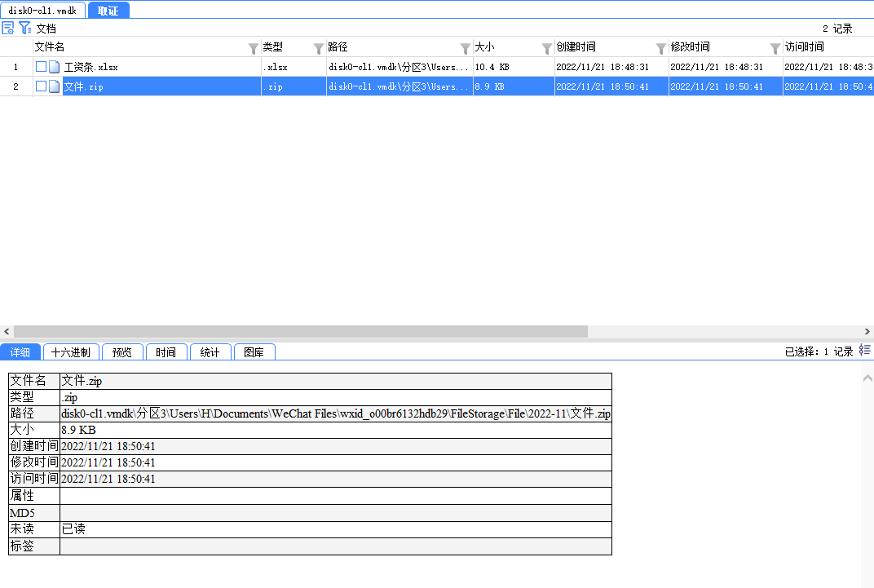Click the horizontal scrollbar right arrow
The height and width of the screenshot is (588, 874).
point(867,332)
